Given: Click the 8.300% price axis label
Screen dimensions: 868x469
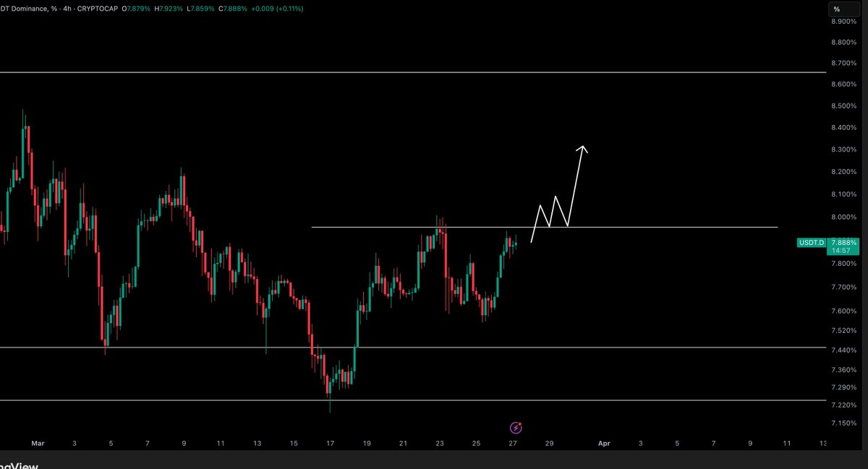Looking at the screenshot, I should 845,150.
